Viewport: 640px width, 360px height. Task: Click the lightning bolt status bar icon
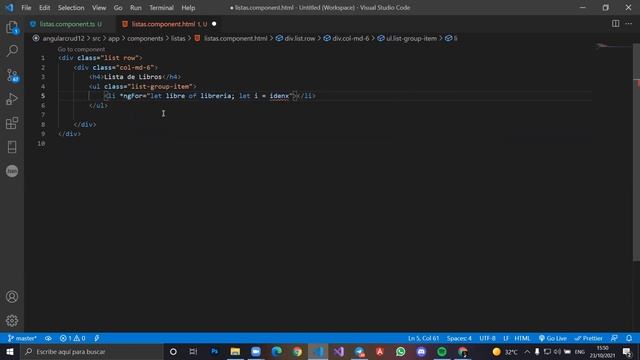(x=97, y=338)
